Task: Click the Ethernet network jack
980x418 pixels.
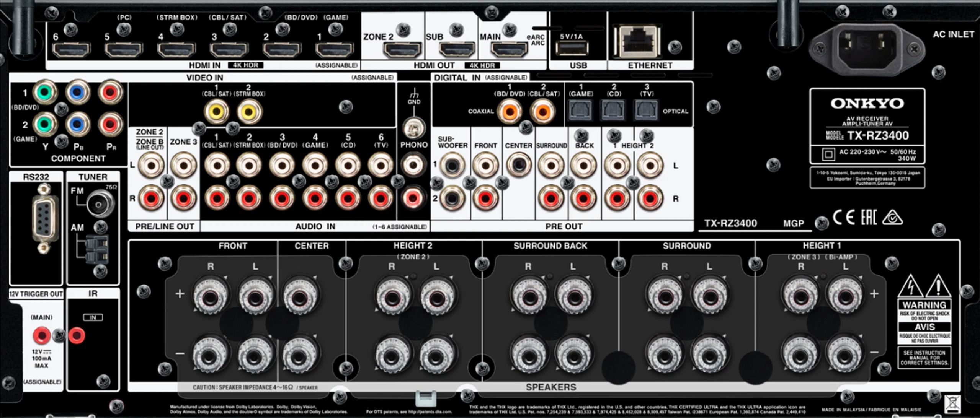Action: click(637, 41)
